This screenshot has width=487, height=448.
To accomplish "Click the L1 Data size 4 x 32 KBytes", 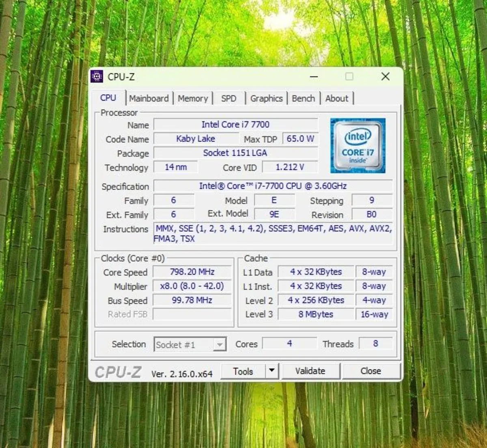I will [x=316, y=272].
